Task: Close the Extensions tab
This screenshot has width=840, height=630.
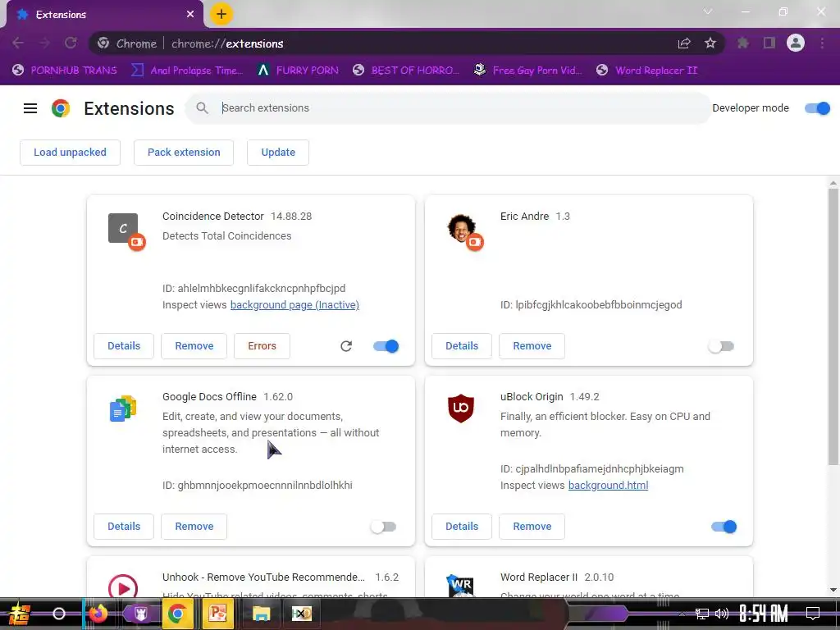Action: pyautogui.click(x=190, y=14)
